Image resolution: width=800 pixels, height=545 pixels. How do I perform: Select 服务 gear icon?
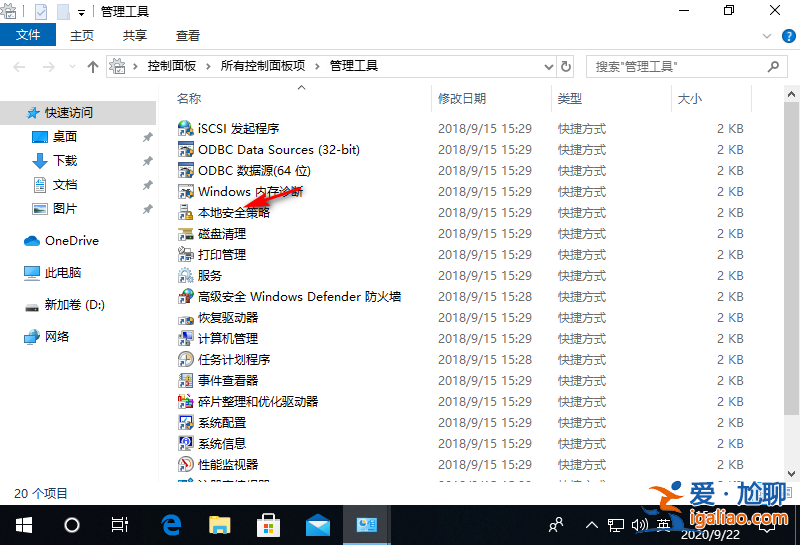pos(185,276)
